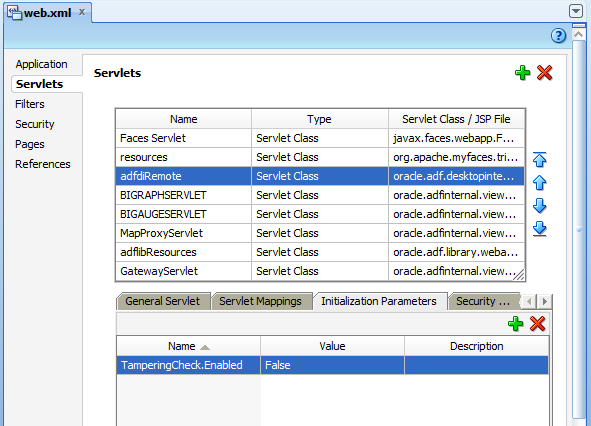Screen dimensions: 591x426
Task: Click oracle.adf.desktopinte... class cell
Action: click(x=456, y=176)
